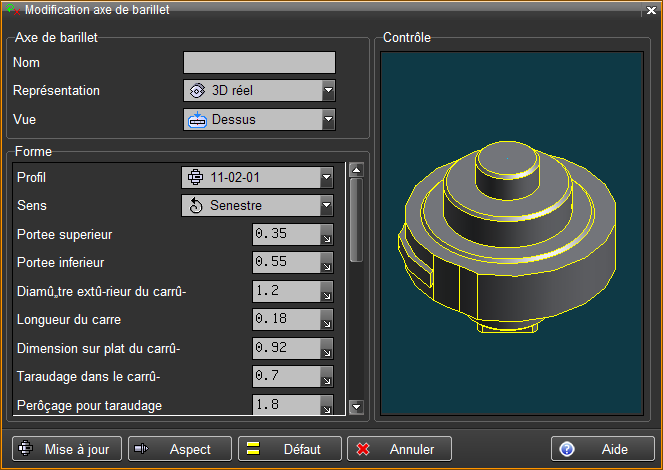
Task: Click the 3D réel cube icon
Action: [x=197, y=91]
